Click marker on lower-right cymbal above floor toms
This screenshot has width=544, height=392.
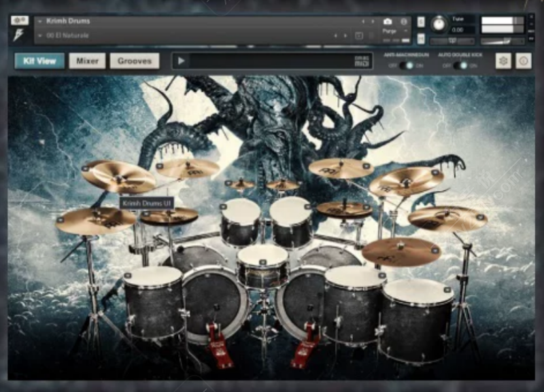[435, 250]
